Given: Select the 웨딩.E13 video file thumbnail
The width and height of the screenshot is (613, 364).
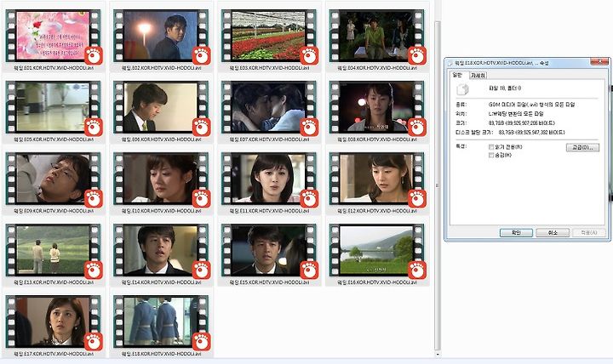Looking at the screenshot, I should point(54,251).
